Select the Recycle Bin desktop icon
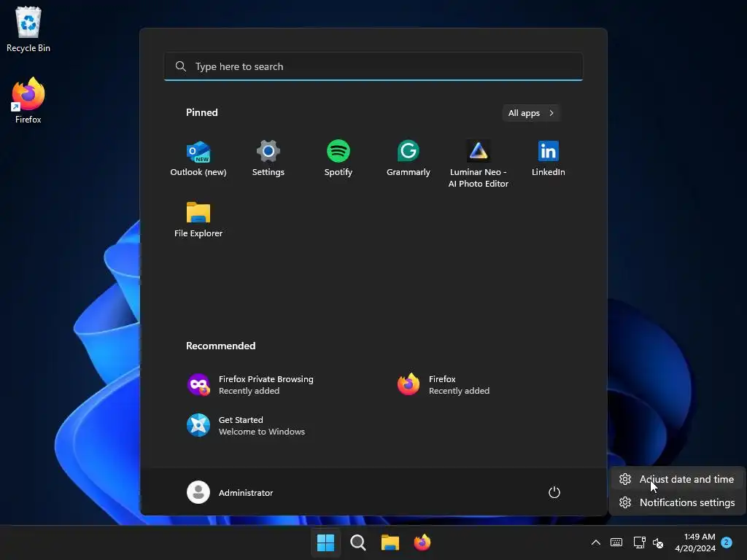The height and width of the screenshot is (560, 747). (28, 29)
